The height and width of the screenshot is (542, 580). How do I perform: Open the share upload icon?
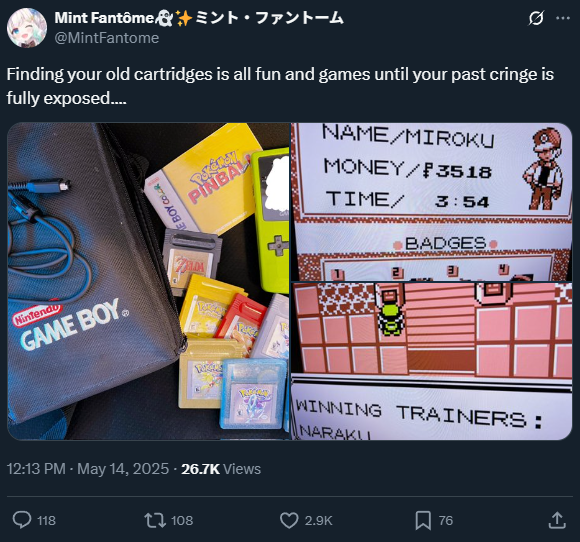(x=557, y=520)
